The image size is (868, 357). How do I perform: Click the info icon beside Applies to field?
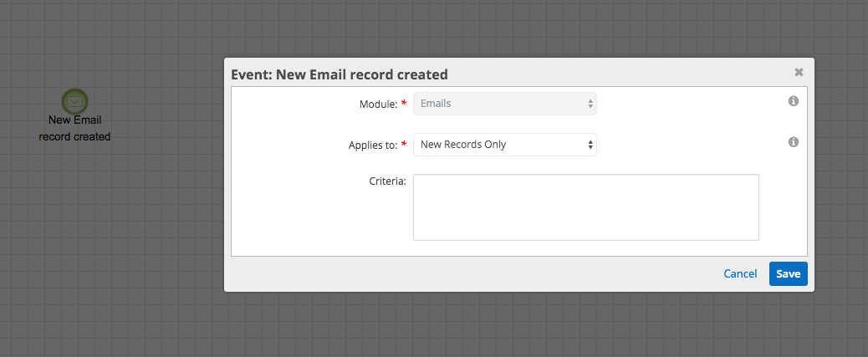click(x=794, y=142)
